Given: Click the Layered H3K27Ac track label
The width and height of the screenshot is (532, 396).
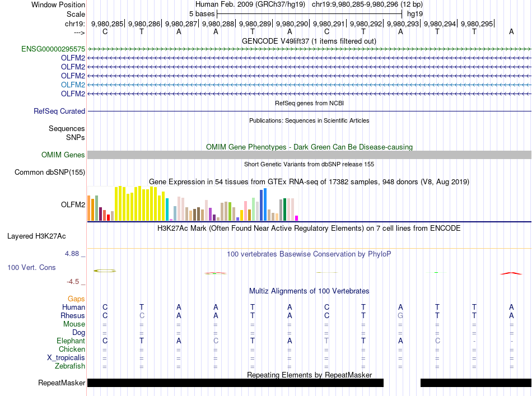Looking at the screenshot, I should 36,236.
